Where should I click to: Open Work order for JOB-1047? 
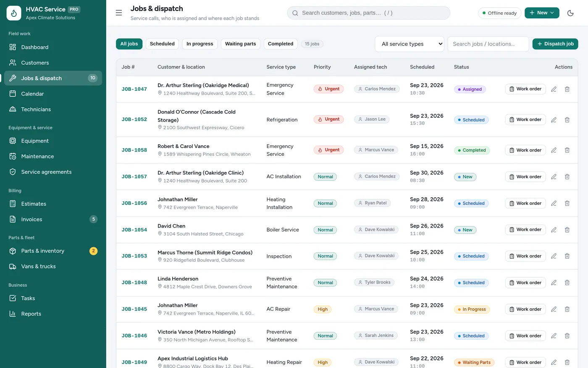click(x=525, y=89)
